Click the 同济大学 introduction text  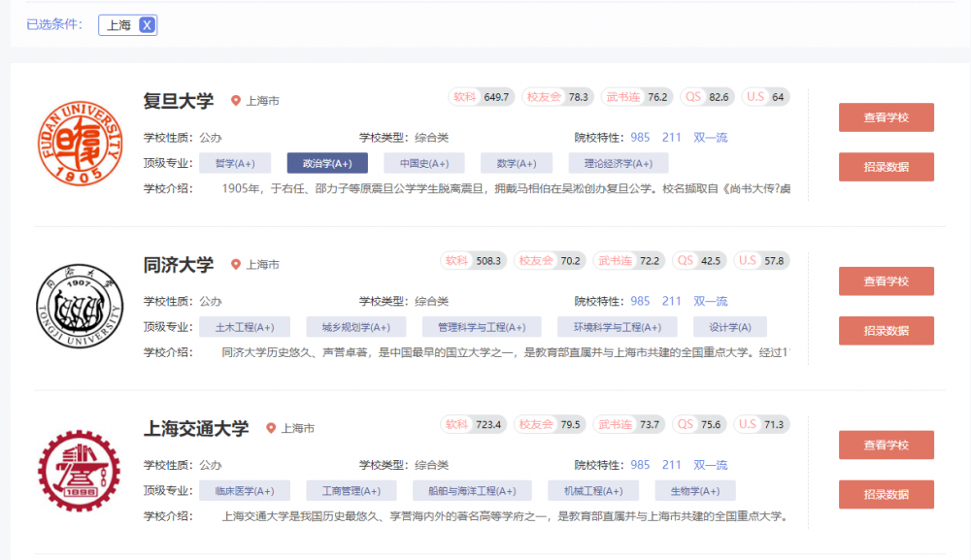[505, 352]
